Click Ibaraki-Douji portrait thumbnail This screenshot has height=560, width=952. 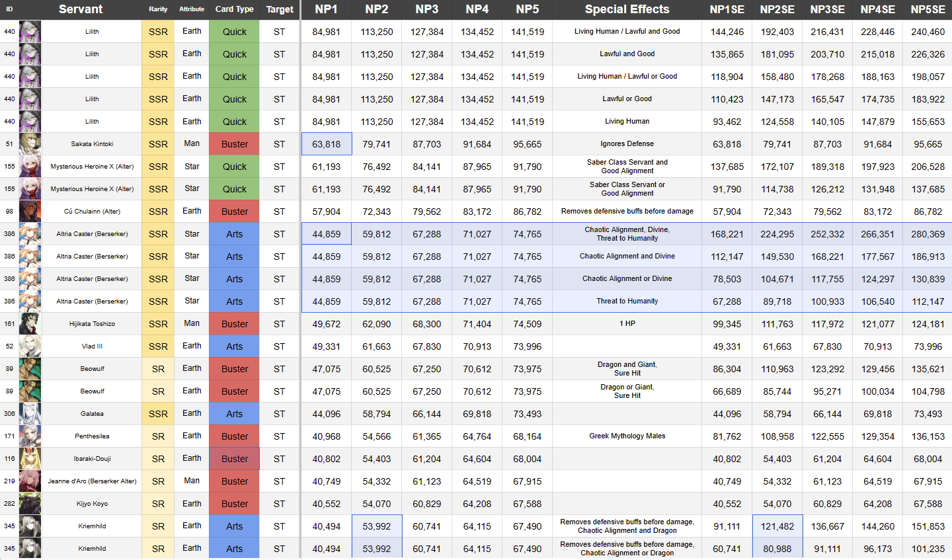tap(30, 459)
